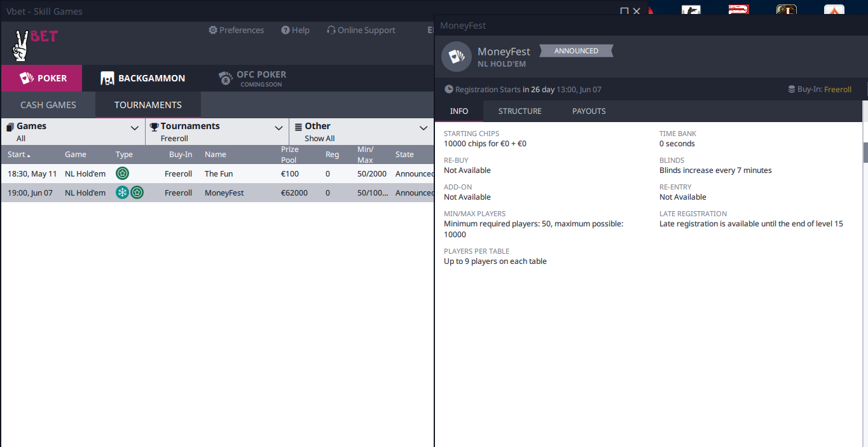868x447 pixels.
Task: Sort list by Game column header
Action: pos(76,155)
